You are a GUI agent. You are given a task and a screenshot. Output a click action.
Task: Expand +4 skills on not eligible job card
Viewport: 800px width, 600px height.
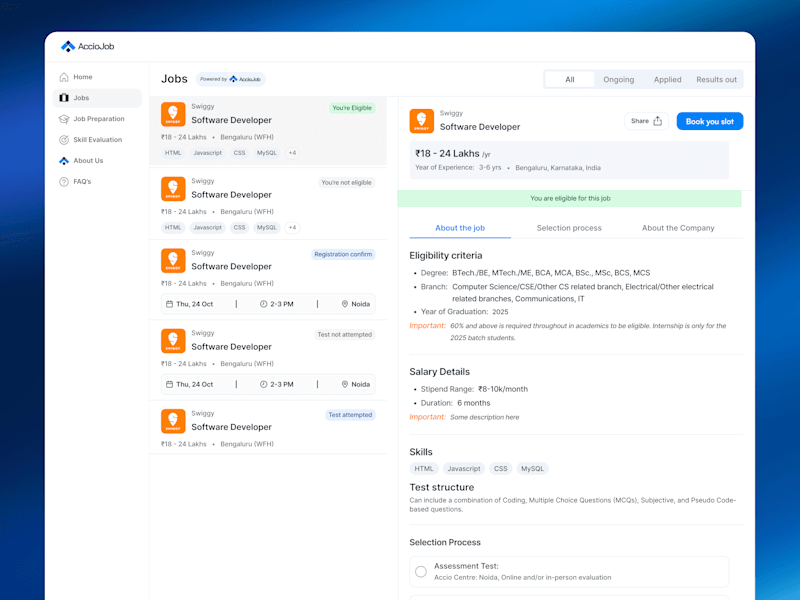pos(292,228)
